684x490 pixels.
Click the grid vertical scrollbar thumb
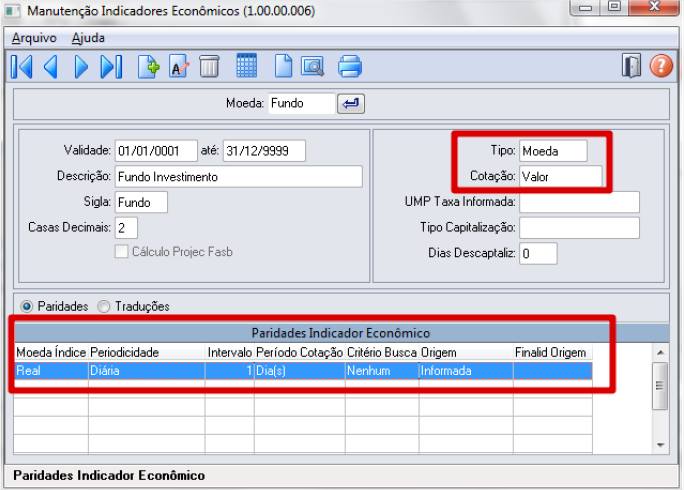[660, 386]
